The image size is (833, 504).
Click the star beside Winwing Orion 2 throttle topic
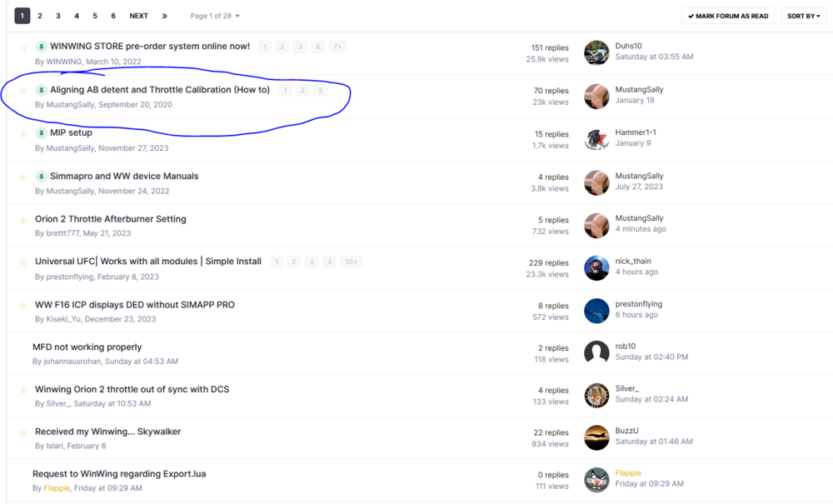pos(23,391)
